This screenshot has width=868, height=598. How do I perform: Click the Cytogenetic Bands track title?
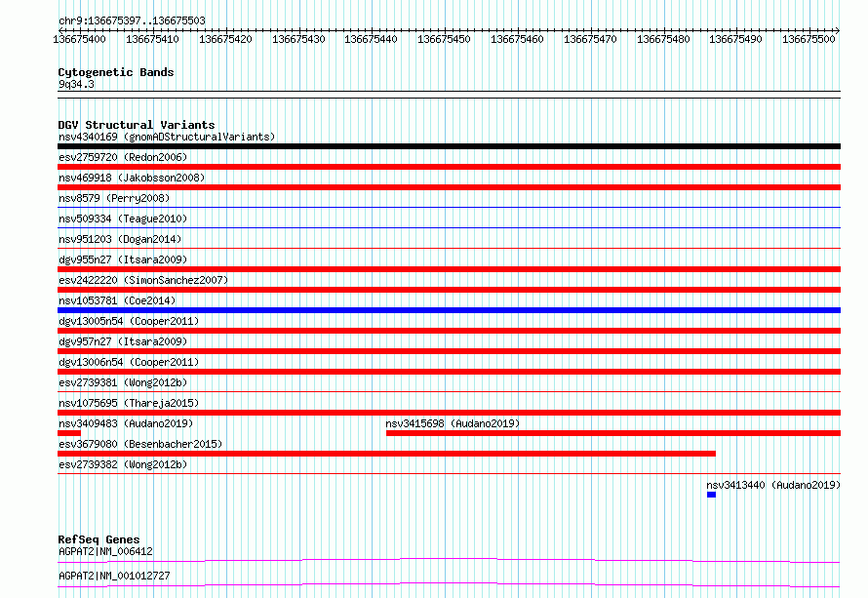coord(116,72)
